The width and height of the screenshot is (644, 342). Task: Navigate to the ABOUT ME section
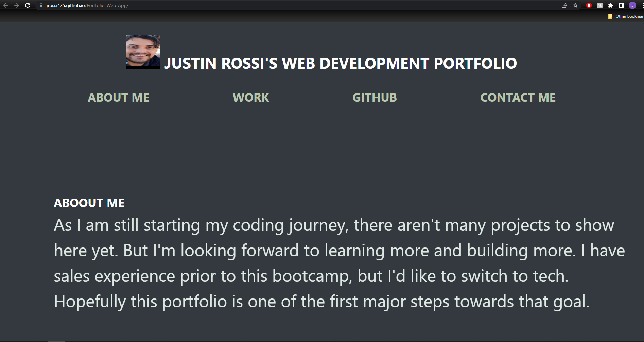pos(119,98)
